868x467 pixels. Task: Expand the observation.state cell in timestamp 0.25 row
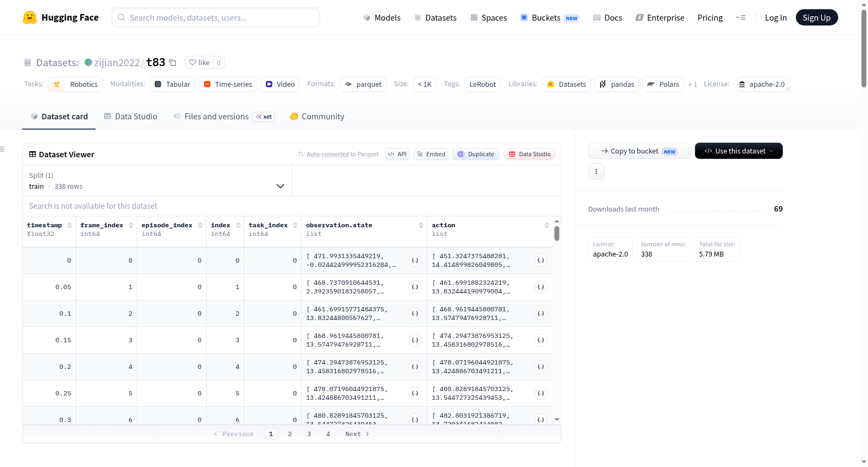click(x=415, y=393)
